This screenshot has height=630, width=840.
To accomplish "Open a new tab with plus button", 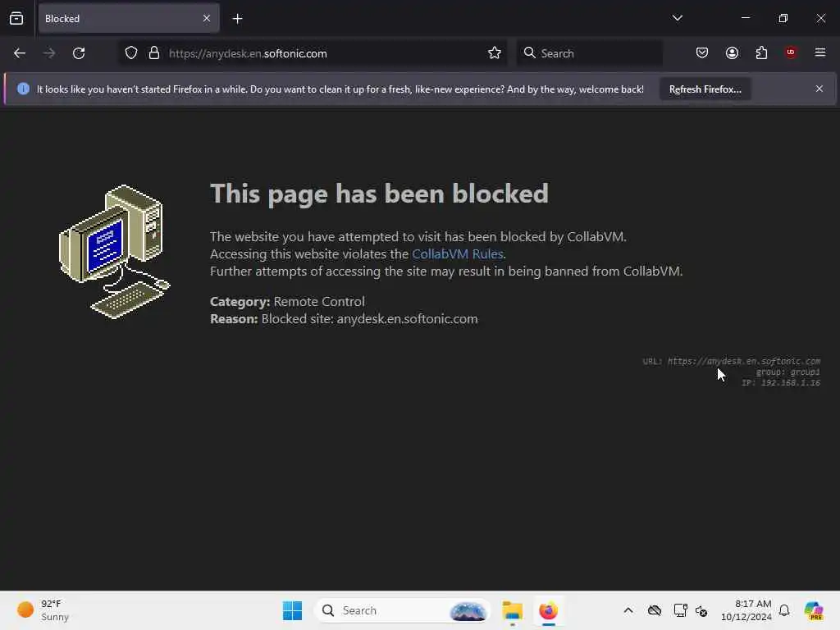I will (237, 19).
